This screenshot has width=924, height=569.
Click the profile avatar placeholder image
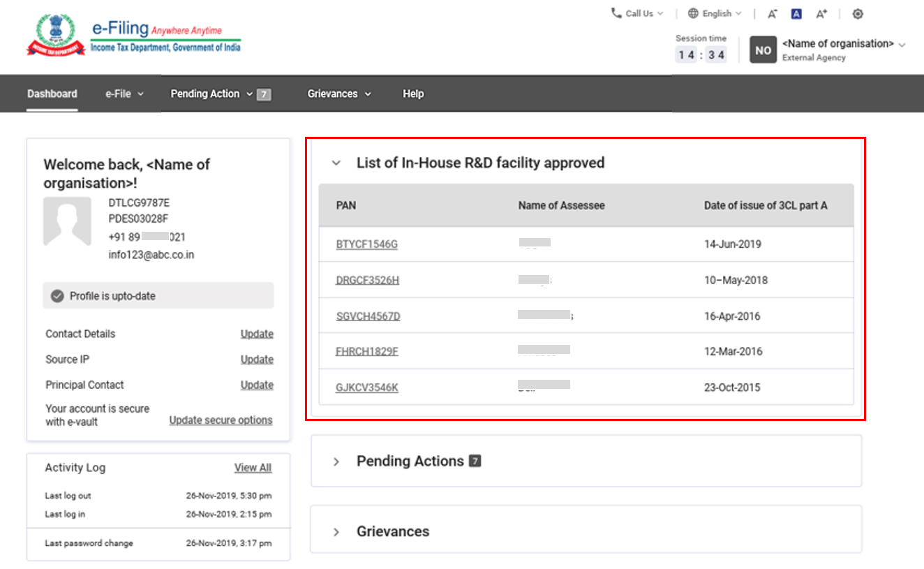click(67, 221)
